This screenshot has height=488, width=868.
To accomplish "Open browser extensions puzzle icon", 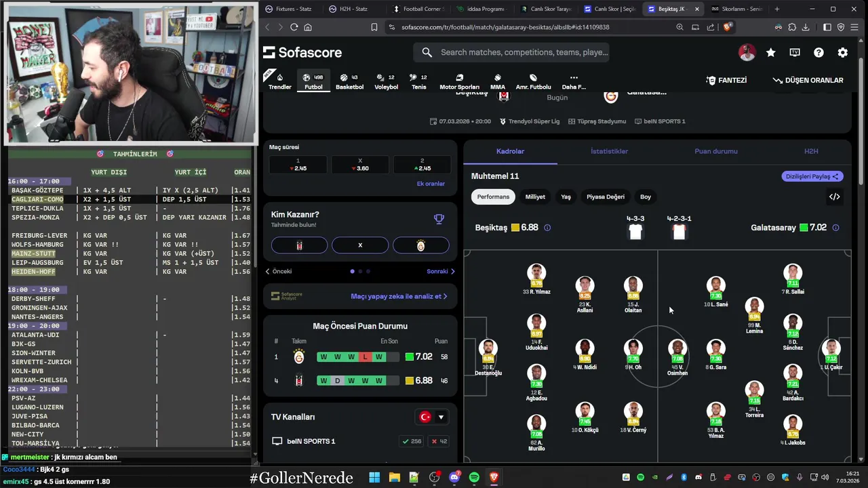I will [791, 27].
